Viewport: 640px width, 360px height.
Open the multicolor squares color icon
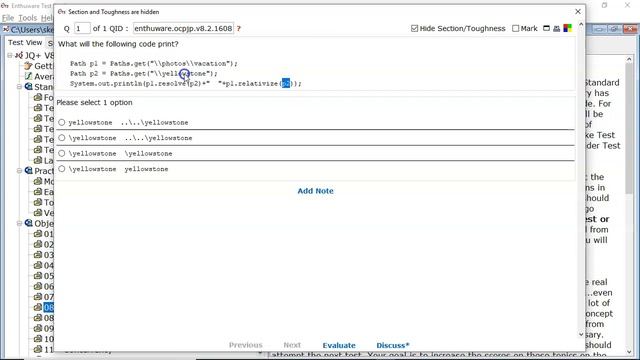pyautogui.click(x=568, y=28)
